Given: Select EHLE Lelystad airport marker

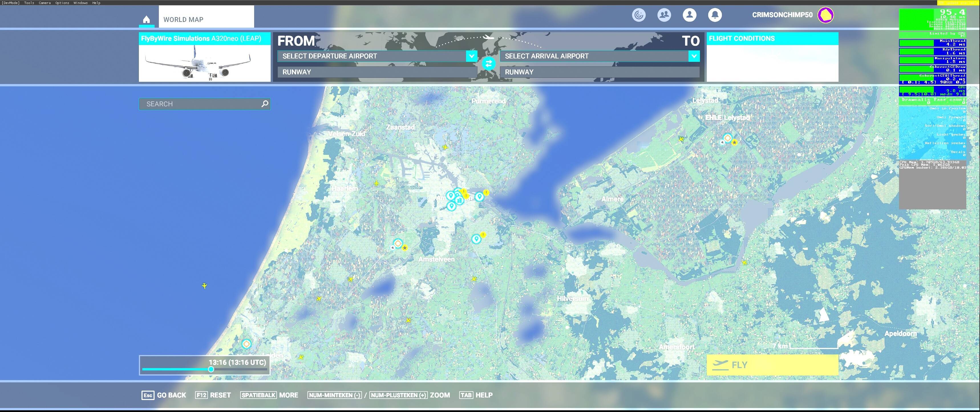Looking at the screenshot, I should pyautogui.click(x=727, y=138).
